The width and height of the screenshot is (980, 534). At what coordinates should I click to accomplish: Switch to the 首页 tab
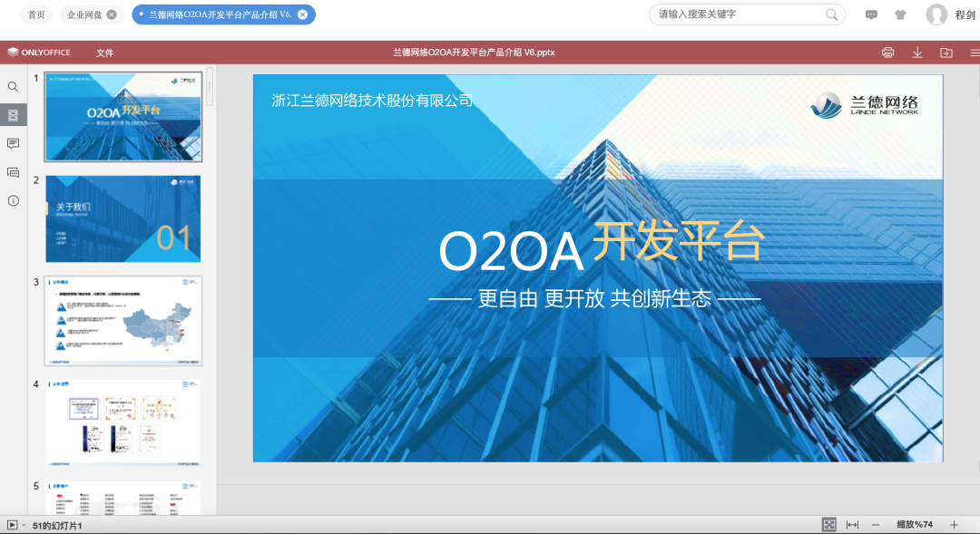tap(37, 15)
